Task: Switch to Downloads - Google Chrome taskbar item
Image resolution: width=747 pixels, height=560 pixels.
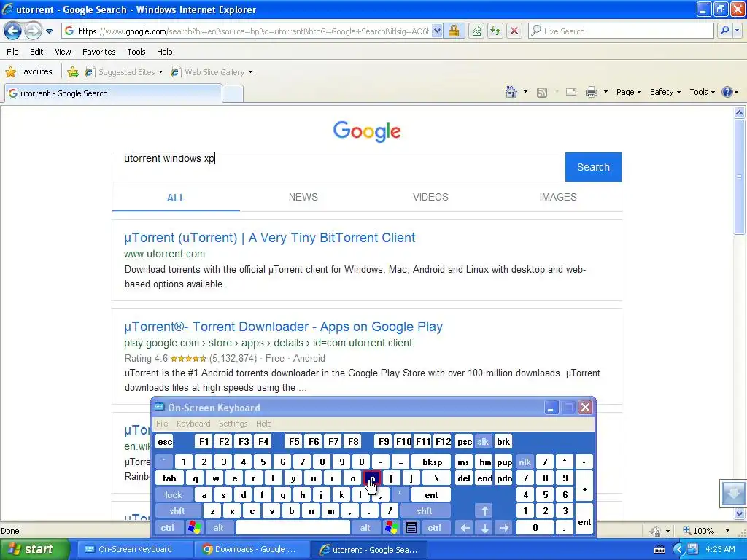Action: (251, 549)
